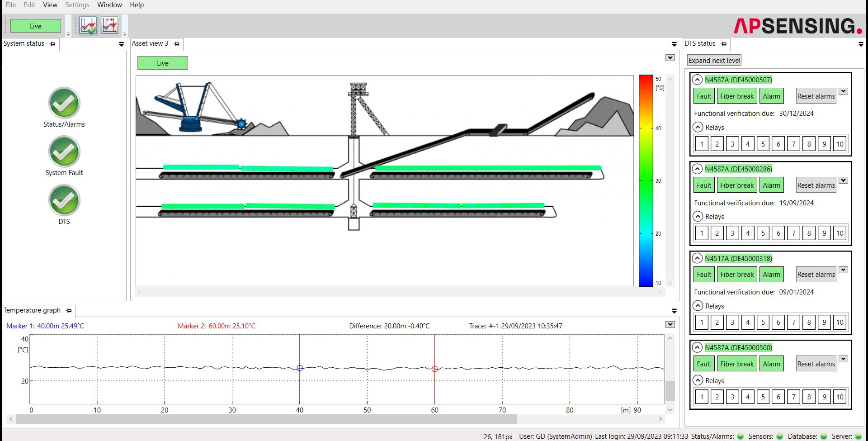This screenshot has height=441, width=868.
Task: Click the graph markers icon with green checkmark
Action: click(88, 26)
